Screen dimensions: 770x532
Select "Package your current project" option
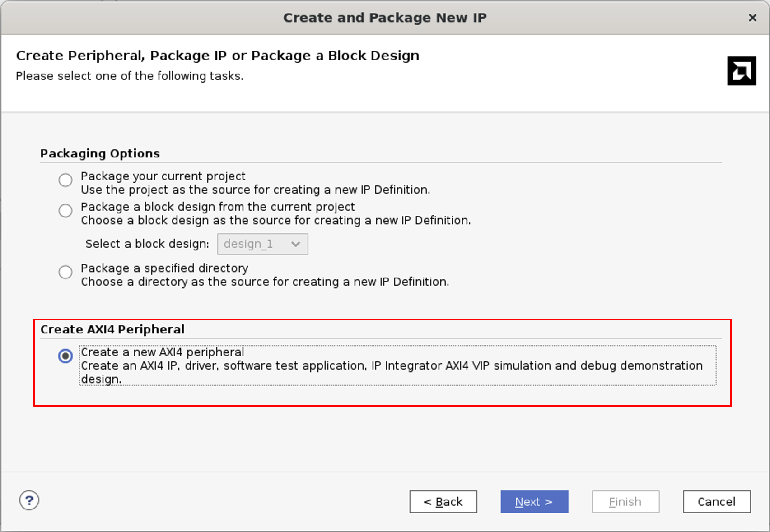click(x=65, y=180)
